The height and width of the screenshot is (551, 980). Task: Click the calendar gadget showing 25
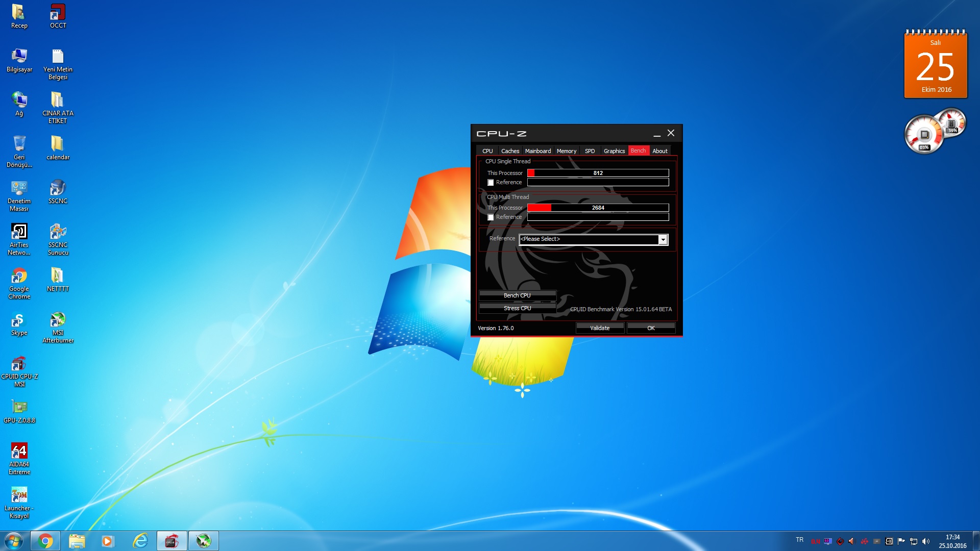pos(936,63)
